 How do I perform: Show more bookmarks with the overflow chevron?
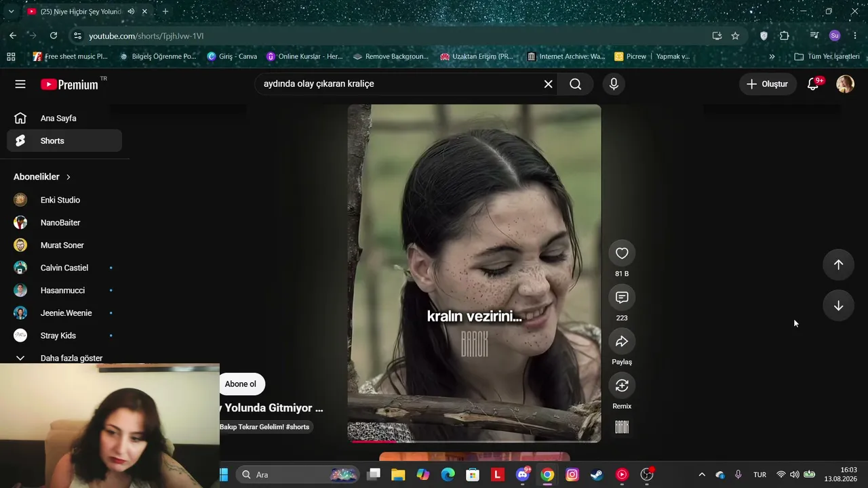click(772, 56)
